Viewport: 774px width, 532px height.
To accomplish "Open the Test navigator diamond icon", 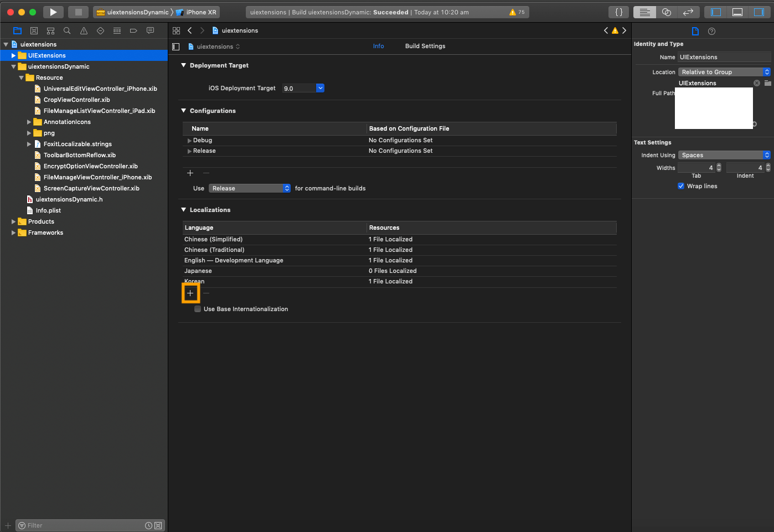I will [x=100, y=31].
